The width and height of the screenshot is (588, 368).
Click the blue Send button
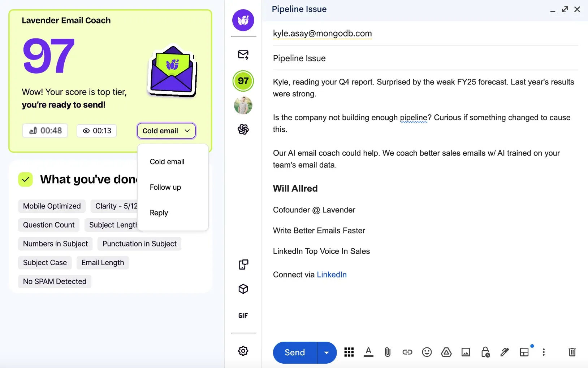click(295, 352)
